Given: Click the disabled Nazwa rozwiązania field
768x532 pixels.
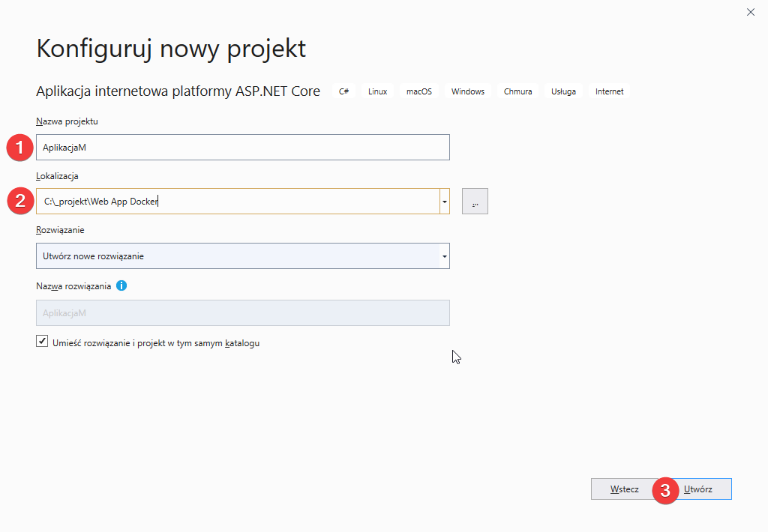Looking at the screenshot, I should [242, 313].
